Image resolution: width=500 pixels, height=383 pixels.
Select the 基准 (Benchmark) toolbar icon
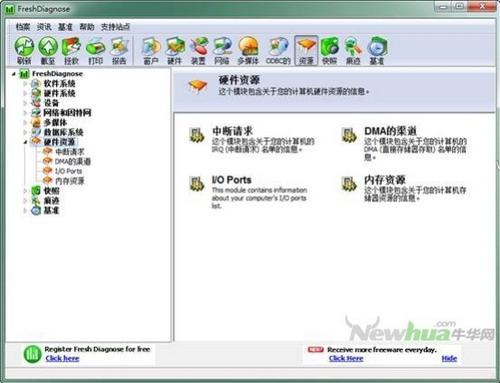pyautogui.click(x=377, y=51)
